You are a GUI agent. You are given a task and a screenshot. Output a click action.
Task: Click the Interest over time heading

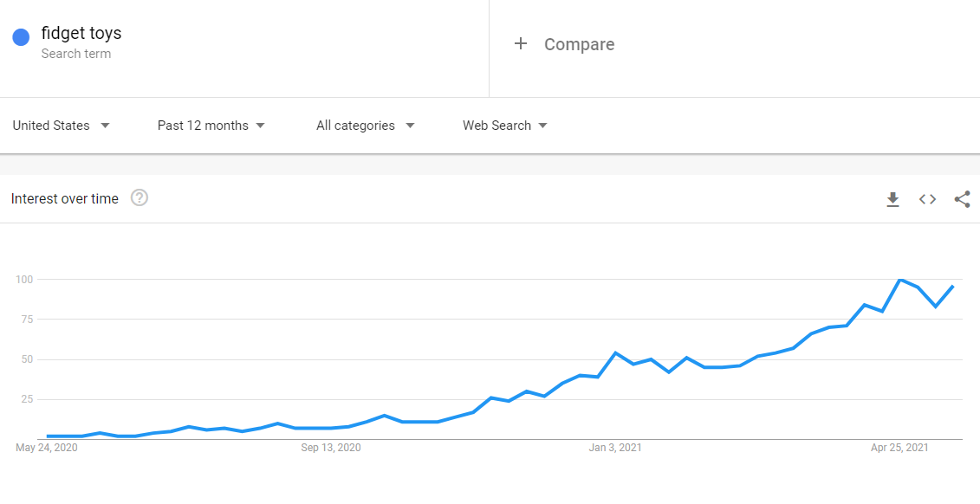pos(65,199)
